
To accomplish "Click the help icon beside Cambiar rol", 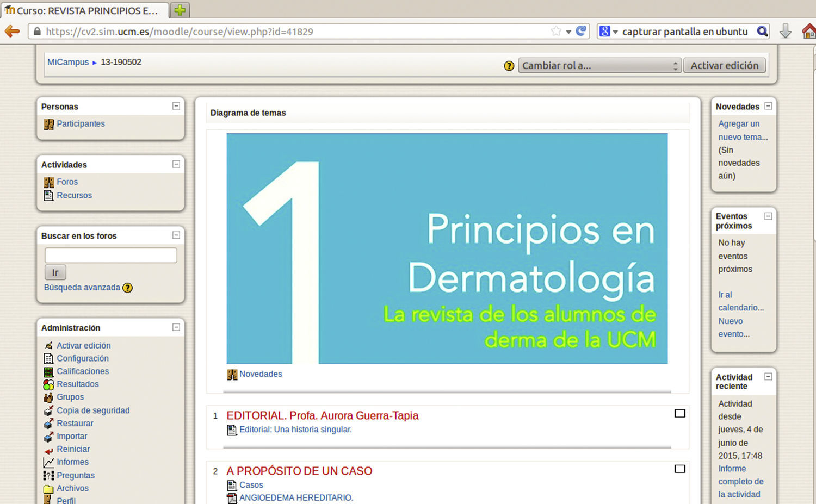I will click(x=509, y=66).
